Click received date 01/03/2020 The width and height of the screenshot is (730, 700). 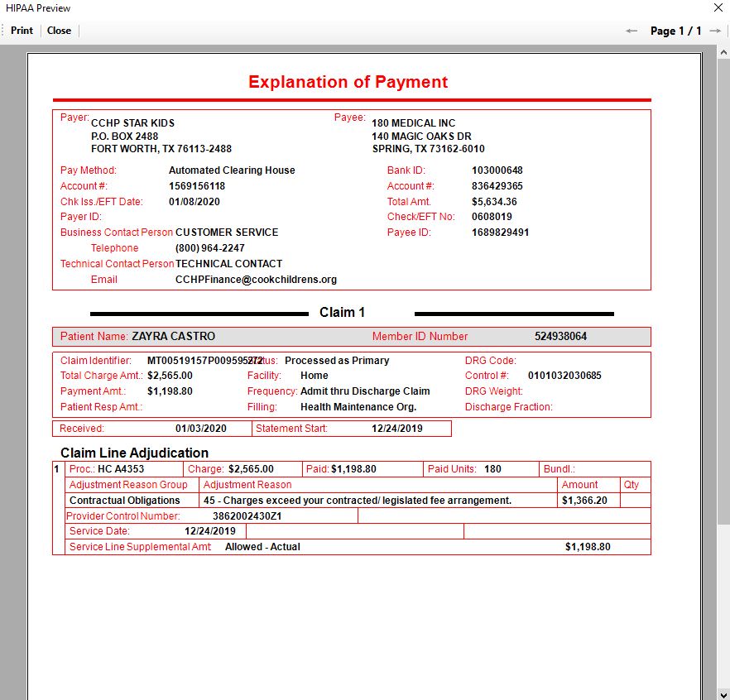200,429
